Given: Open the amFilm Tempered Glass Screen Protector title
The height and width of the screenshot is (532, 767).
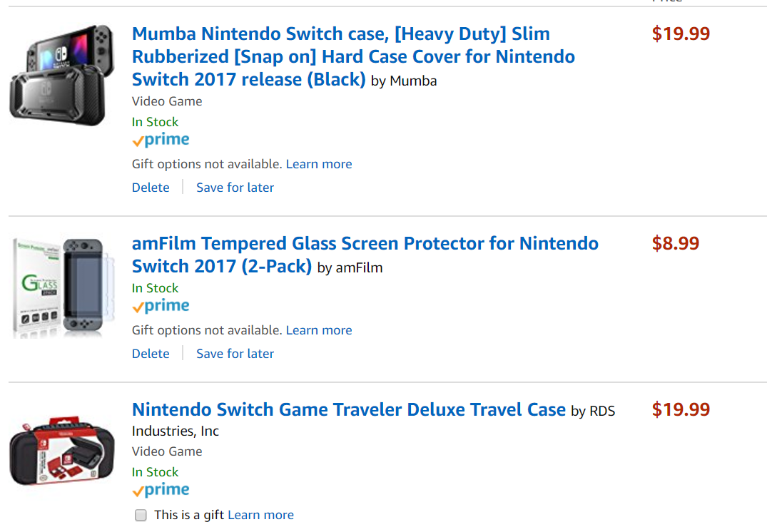Looking at the screenshot, I should 365,244.
